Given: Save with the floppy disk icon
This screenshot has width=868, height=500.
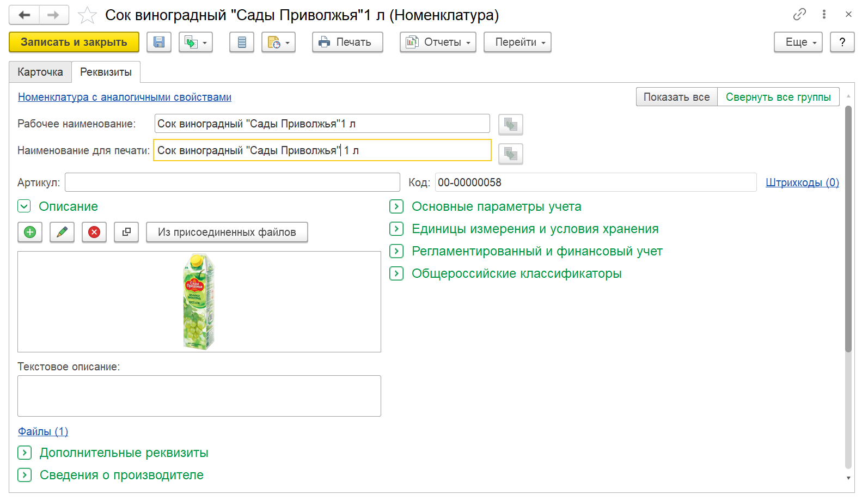Looking at the screenshot, I should pos(159,42).
